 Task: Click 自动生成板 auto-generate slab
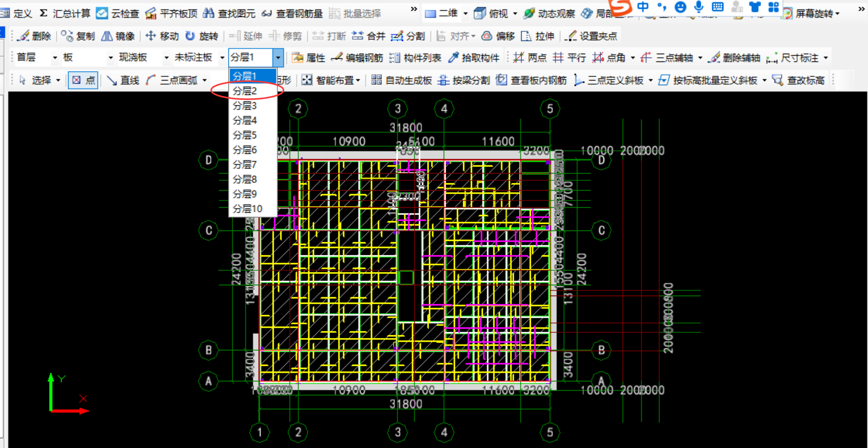401,80
